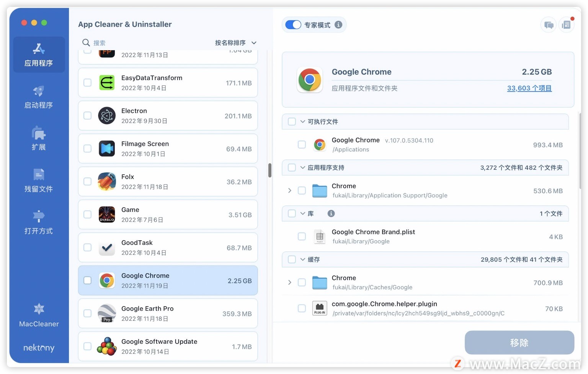The height and width of the screenshot is (374, 588).
Task: Select all 应用程序支持 via section checkbox
Action: [x=292, y=167]
